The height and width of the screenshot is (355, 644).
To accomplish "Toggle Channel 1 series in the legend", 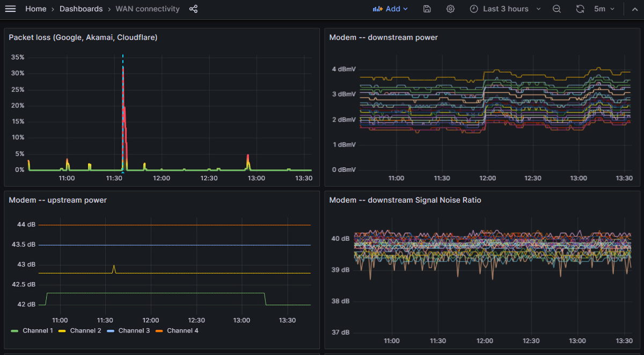I will [x=38, y=331].
